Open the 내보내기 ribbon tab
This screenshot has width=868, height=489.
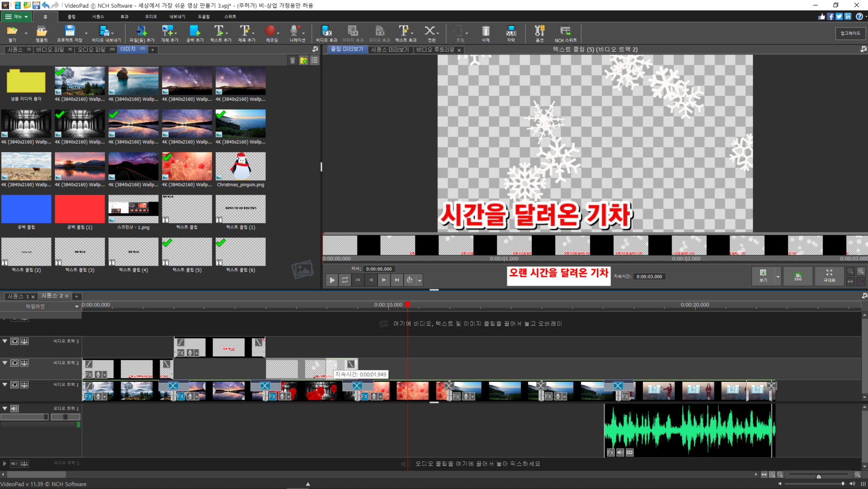tap(177, 17)
